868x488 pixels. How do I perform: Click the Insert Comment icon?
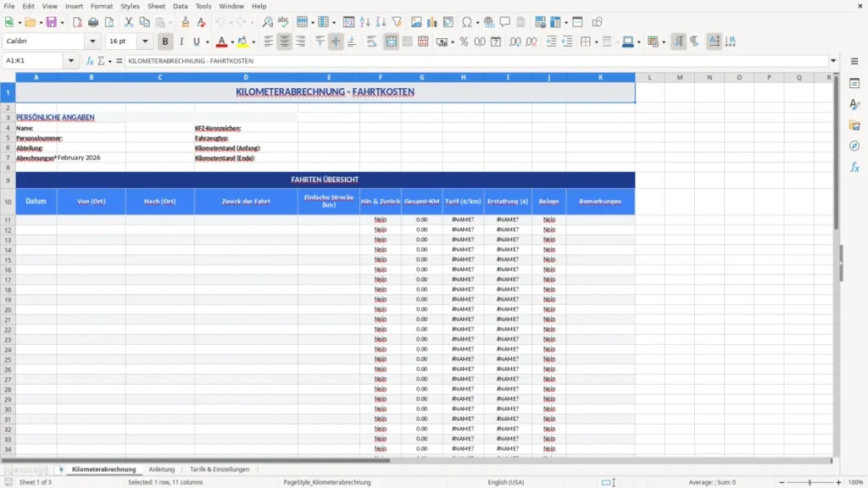[x=505, y=22]
